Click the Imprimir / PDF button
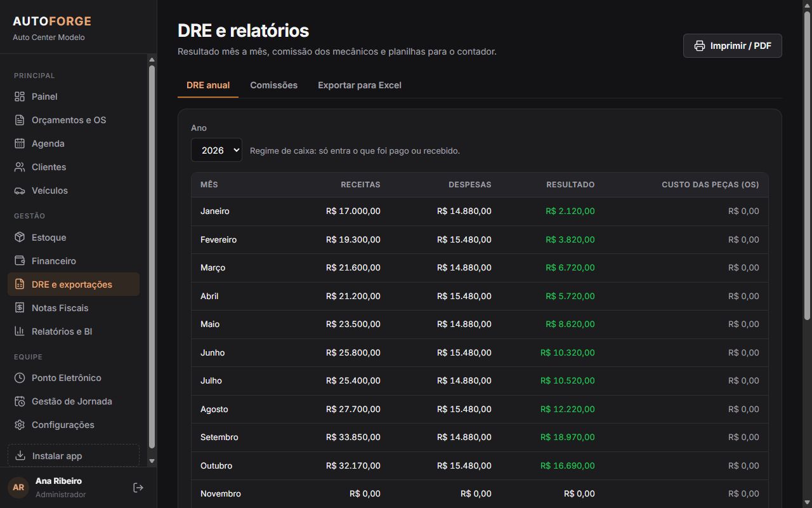 (733, 46)
